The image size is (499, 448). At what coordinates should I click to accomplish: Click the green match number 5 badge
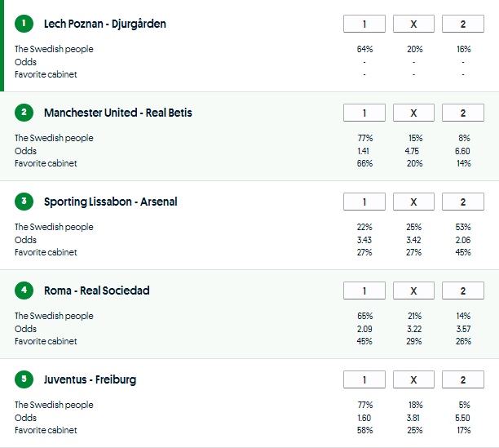pos(24,379)
